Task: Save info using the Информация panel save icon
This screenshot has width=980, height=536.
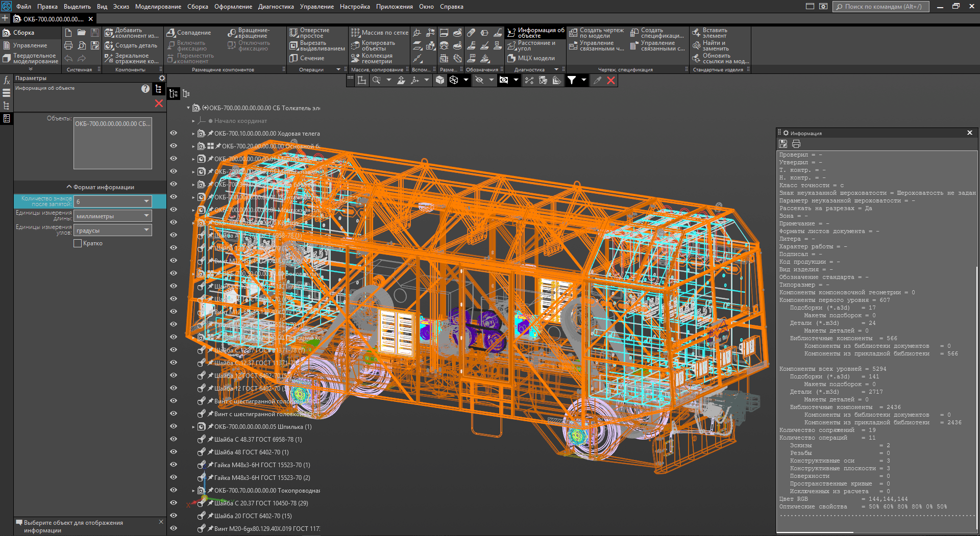Action: pos(783,144)
